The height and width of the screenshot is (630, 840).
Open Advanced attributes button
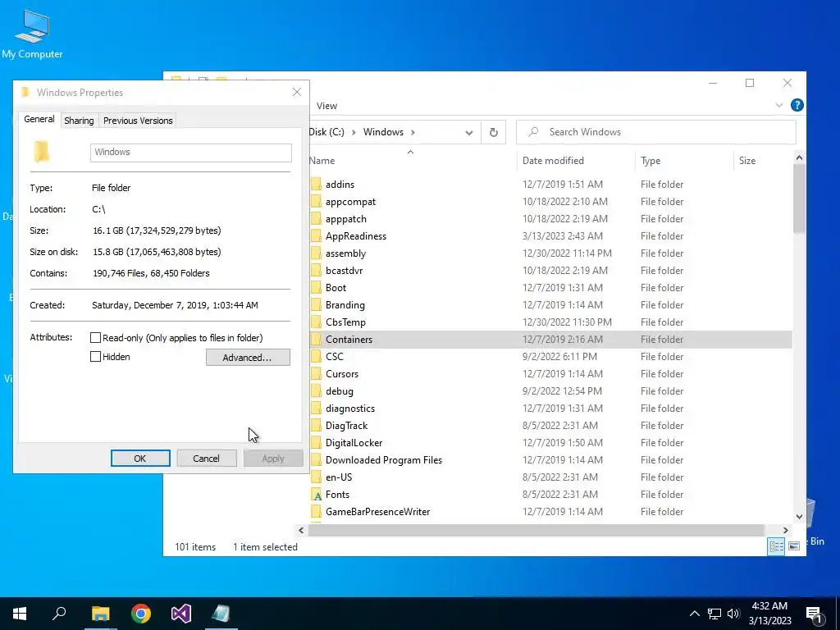[248, 358]
